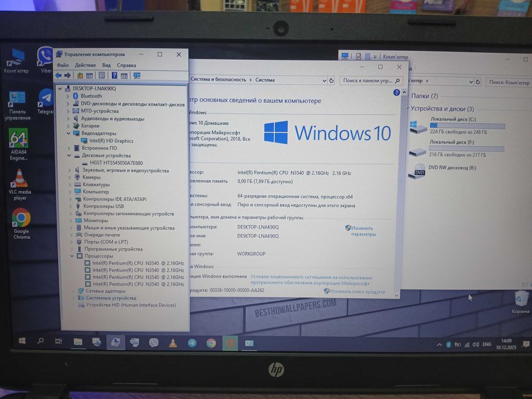Click the ENG language indicator
Screen dimensions: 532x399
[486, 344]
